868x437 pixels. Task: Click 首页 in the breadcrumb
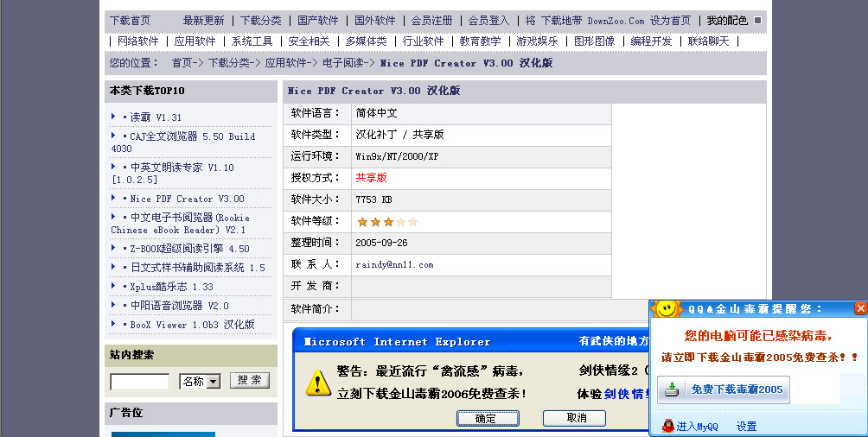pos(182,63)
